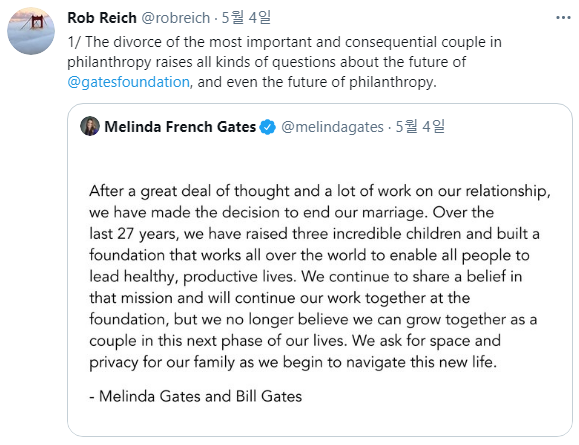Click the tweet's 5월 4일 timestamp
Screen dimensions: 579x445
246,18
